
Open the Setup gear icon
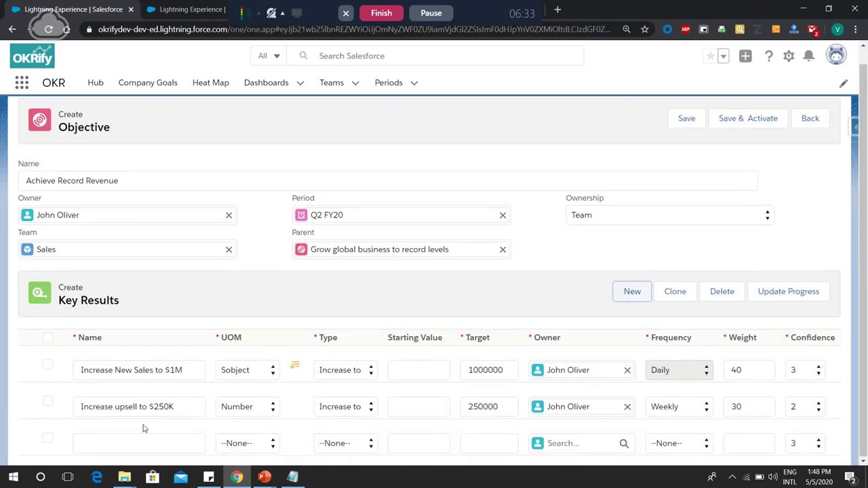tap(789, 56)
